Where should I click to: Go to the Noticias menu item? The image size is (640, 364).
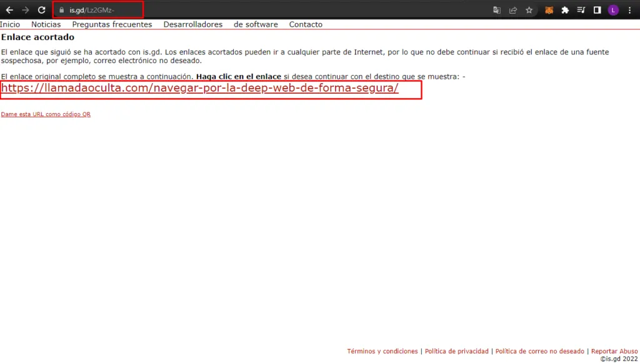tap(46, 24)
